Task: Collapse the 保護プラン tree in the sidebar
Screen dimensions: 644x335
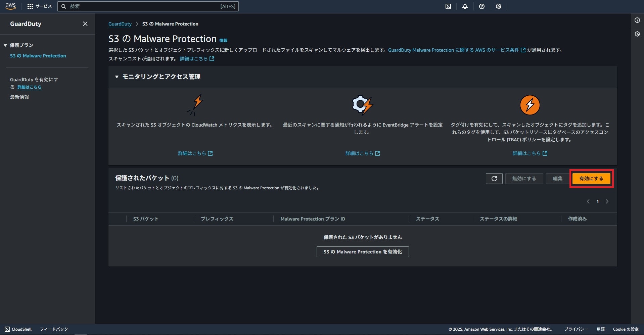Action: [x=5, y=45]
